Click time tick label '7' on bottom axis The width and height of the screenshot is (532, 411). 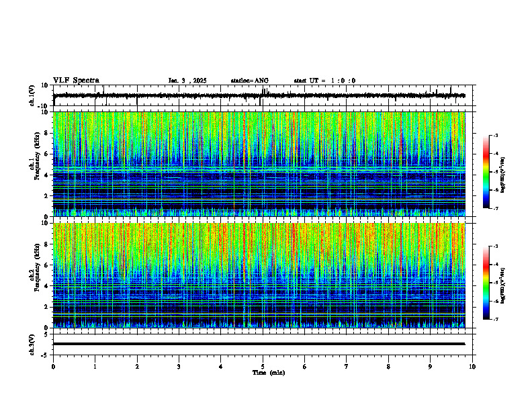coord(347,367)
